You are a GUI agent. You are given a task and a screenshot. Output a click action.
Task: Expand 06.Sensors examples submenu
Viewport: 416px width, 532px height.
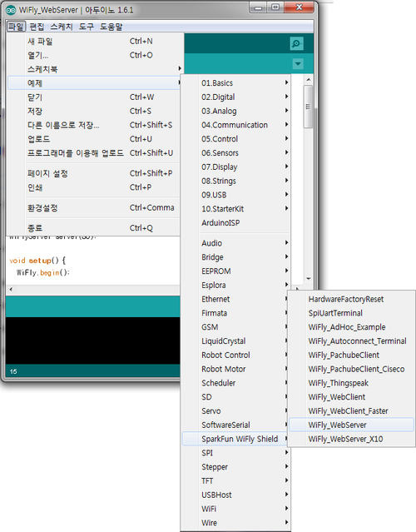(x=236, y=153)
